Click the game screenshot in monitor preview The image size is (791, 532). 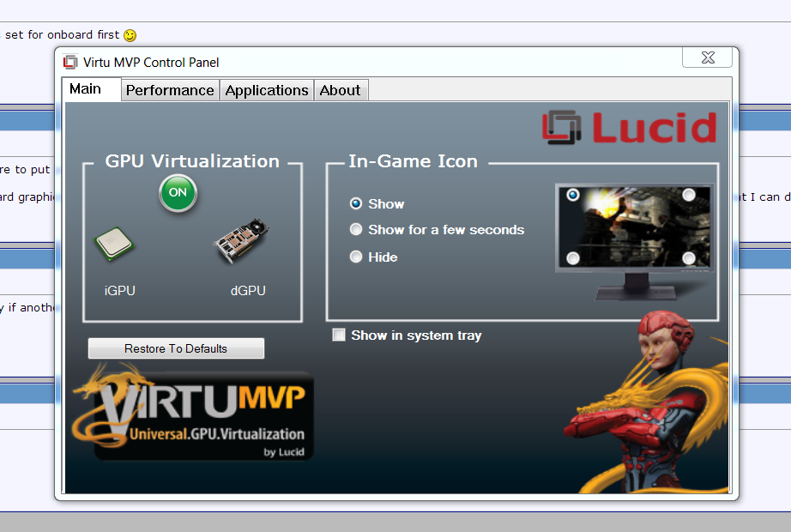coord(635,227)
